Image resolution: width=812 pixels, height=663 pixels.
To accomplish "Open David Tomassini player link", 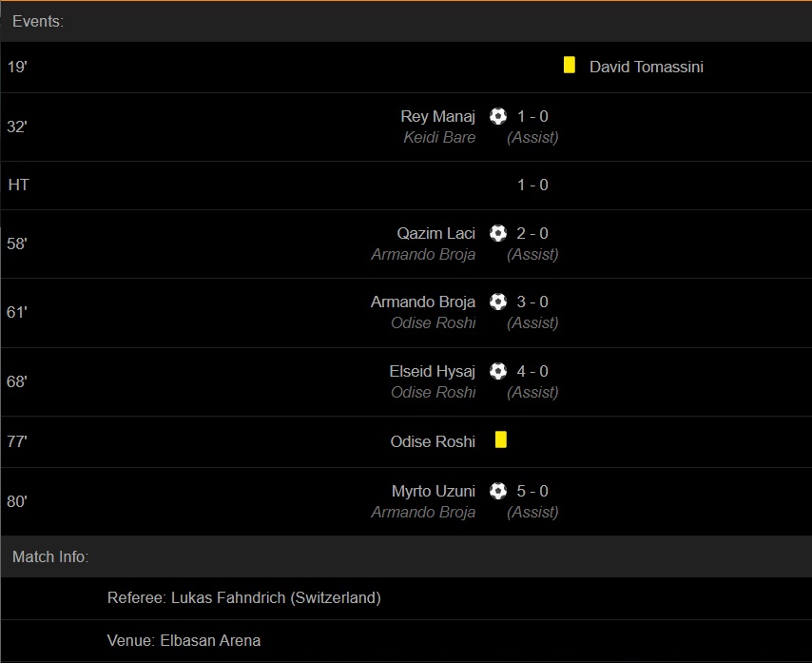I will coord(646,67).
